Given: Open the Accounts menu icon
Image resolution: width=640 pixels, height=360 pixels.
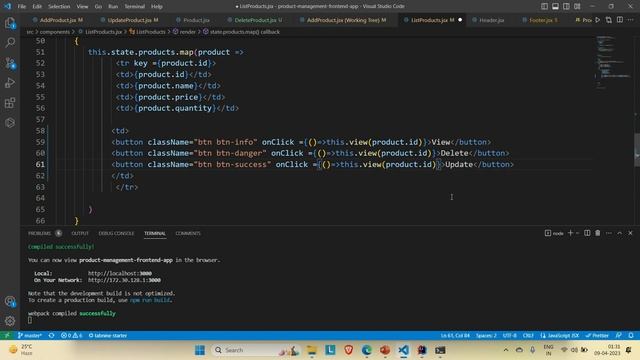Looking at the screenshot, I should tap(10, 302).
